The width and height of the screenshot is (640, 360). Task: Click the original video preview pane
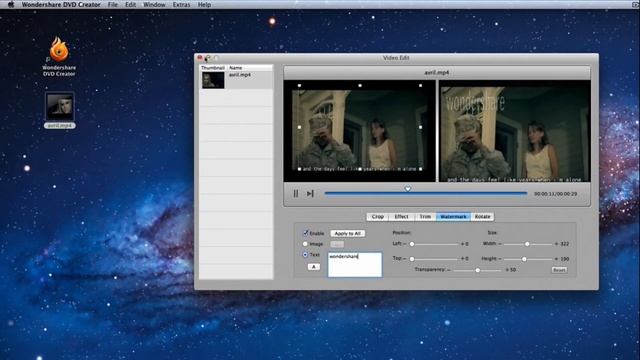[360, 131]
